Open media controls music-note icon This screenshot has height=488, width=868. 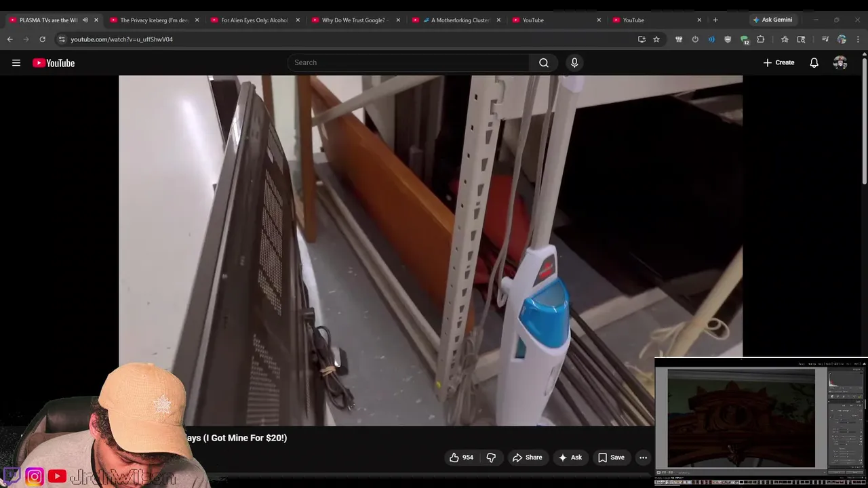[x=825, y=39]
